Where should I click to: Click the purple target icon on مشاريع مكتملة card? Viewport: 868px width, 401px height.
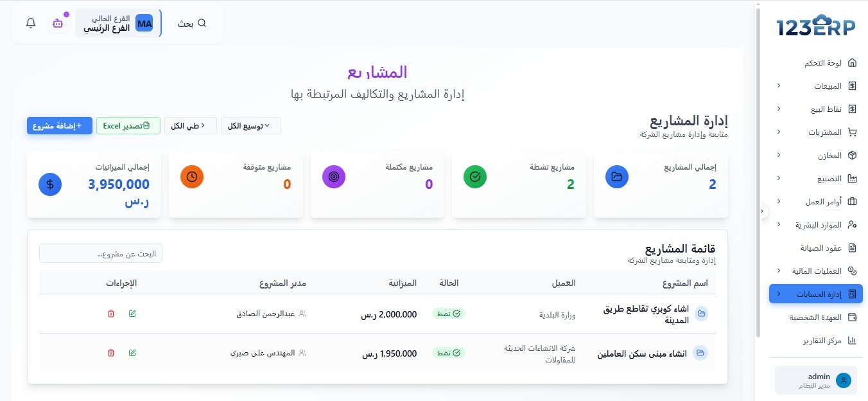point(334,175)
